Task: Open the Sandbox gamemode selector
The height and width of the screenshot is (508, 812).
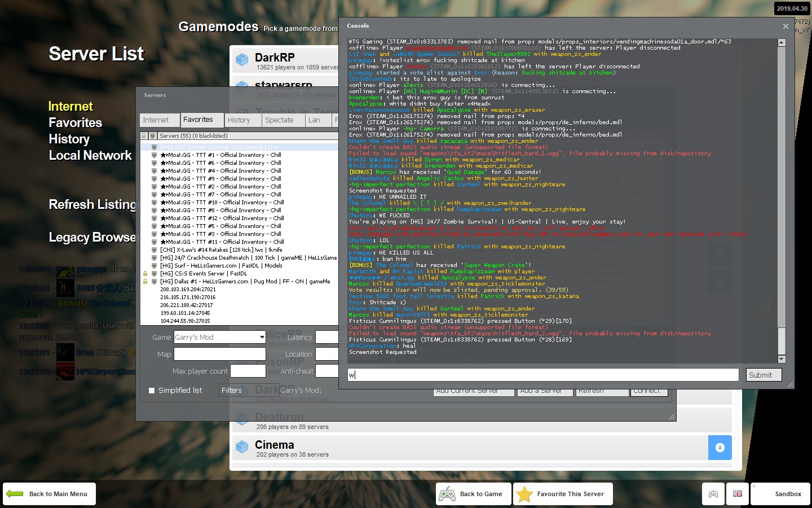Action: click(x=780, y=494)
